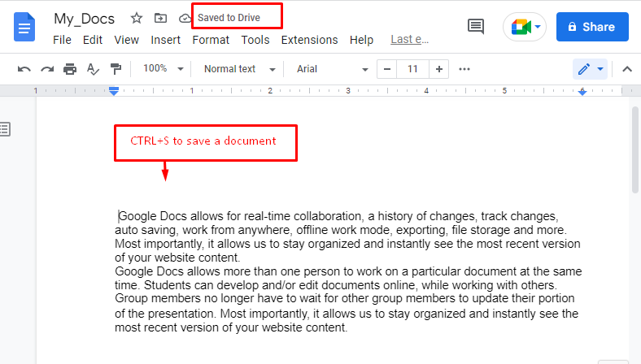
Task: Click the Share button
Action: (592, 27)
